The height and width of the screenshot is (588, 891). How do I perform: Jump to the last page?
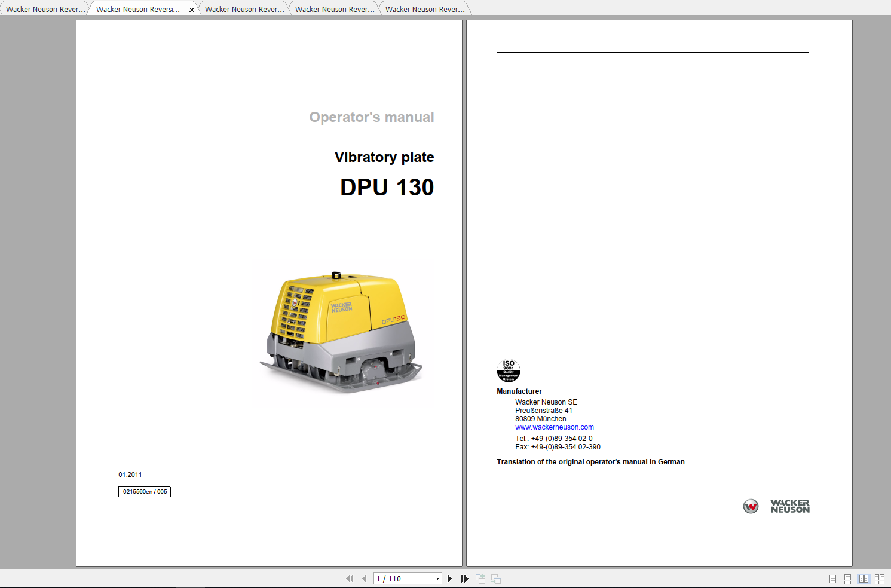464,578
